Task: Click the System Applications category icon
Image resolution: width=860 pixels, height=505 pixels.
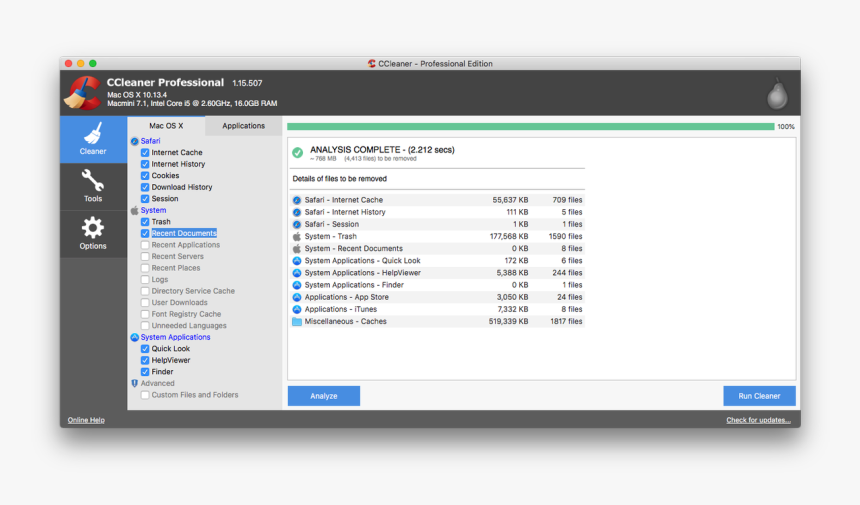Action: (x=134, y=337)
